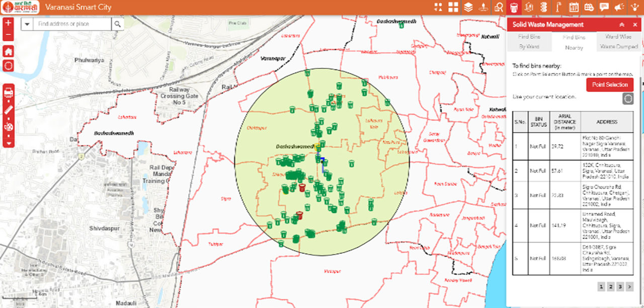Image resolution: width=644 pixels, height=308 pixels.
Task: Click the map pin location icon in toolbar
Action: 484,7
